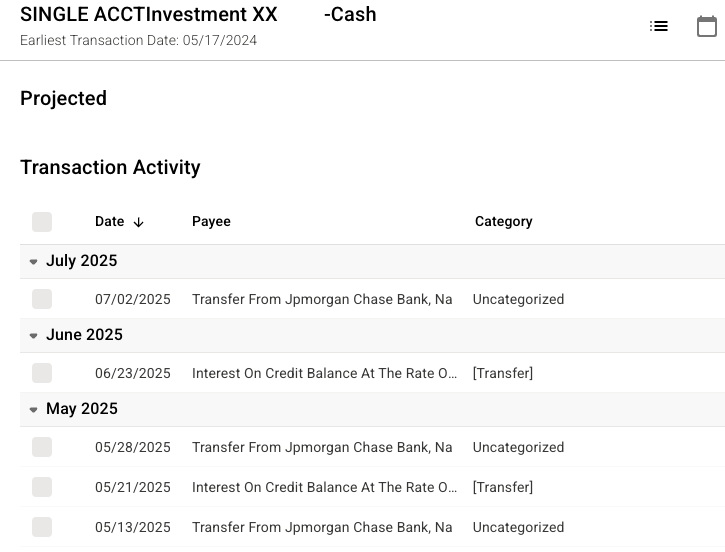Click Uncategorized category on 05/28/2025 row
This screenshot has height=552, width=725.
click(518, 447)
